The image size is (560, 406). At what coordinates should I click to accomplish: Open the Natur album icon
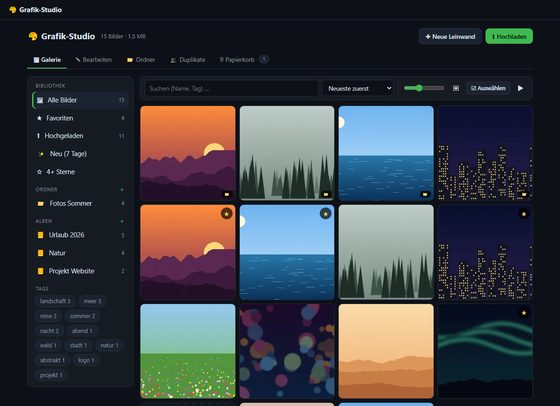(40, 253)
